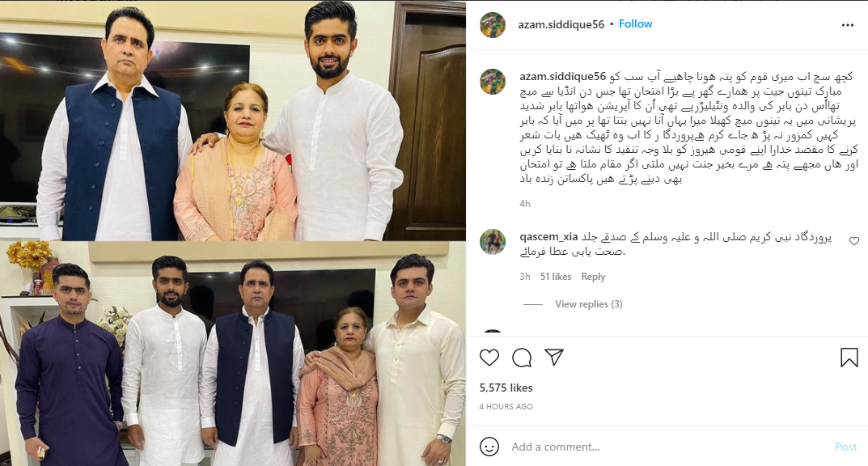View the 5,575 likes list
This screenshot has height=466, width=868.
(506, 388)
